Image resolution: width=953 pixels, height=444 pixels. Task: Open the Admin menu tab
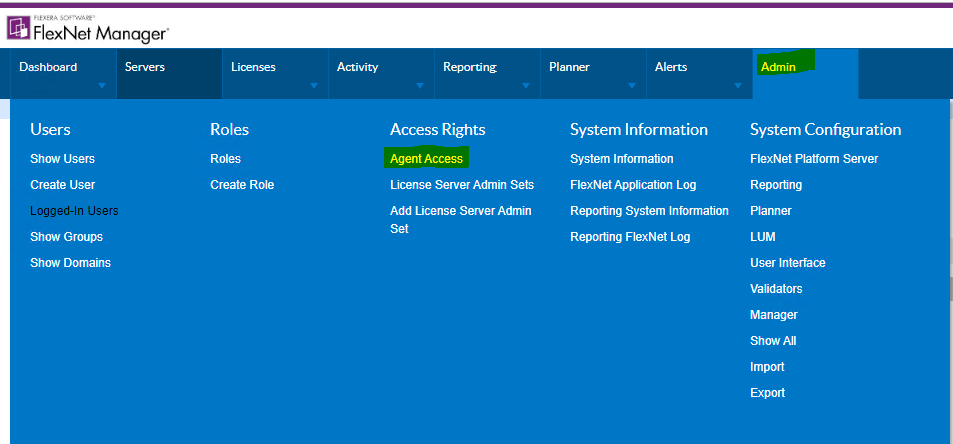[805, 73]
